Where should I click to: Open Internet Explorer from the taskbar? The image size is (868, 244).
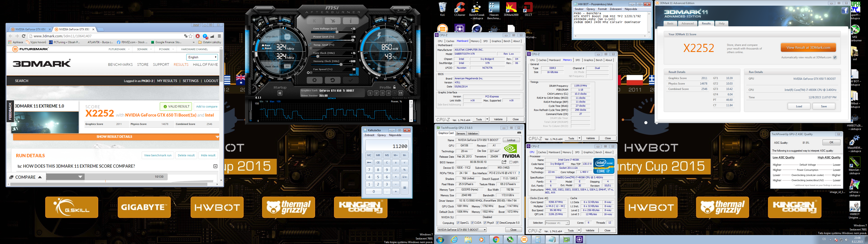pos(454,240)
